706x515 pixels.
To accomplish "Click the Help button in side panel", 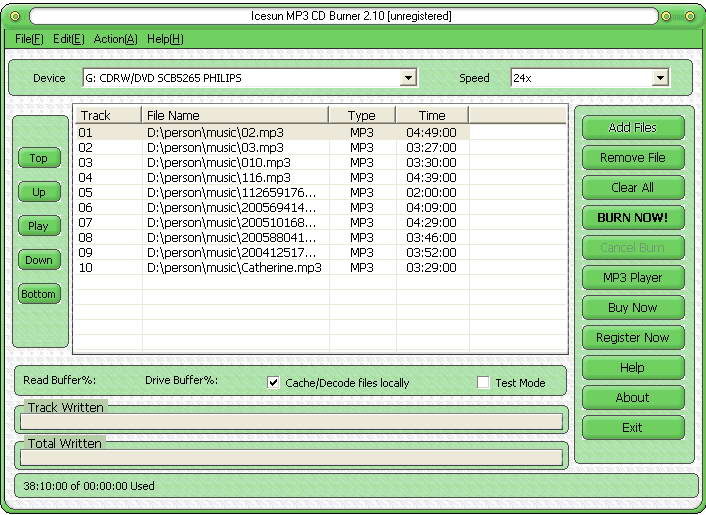I will pyautogui.click(x=633, y=368).
